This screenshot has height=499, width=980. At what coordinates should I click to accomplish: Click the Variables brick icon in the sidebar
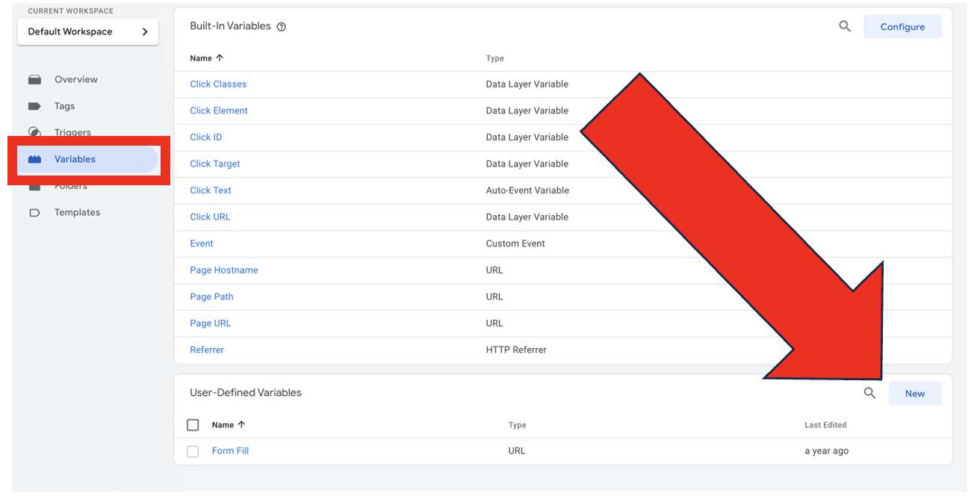34,159
